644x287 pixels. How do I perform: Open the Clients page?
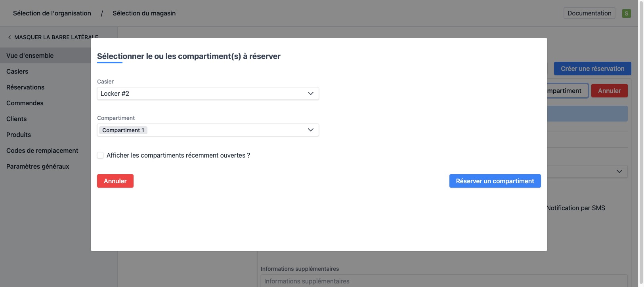[17, 119]
